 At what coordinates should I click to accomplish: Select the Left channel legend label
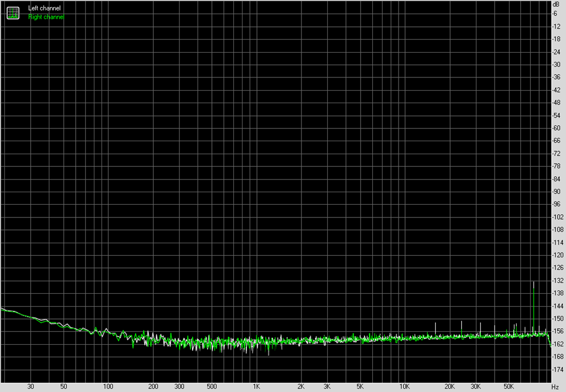pos(44,8)
